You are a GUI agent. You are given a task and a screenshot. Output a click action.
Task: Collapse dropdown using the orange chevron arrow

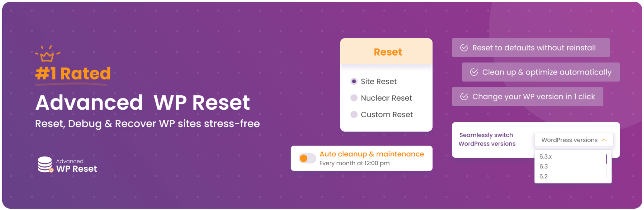click(604, 140)
